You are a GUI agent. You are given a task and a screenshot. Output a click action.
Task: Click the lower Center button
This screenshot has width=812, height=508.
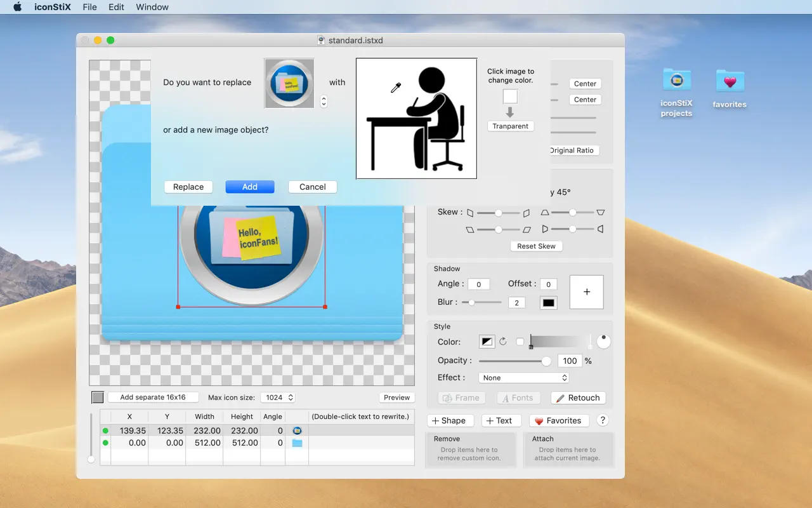585,100
